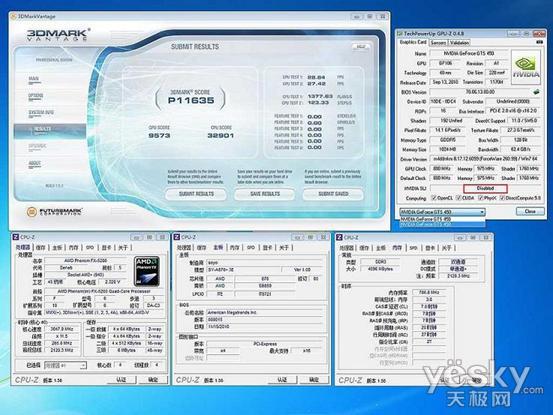Image resolution: width=553 pixels, height=415 pixels.
Task: Open the GPU selector dropdown in GPU-Z
Action: [442, 212]
